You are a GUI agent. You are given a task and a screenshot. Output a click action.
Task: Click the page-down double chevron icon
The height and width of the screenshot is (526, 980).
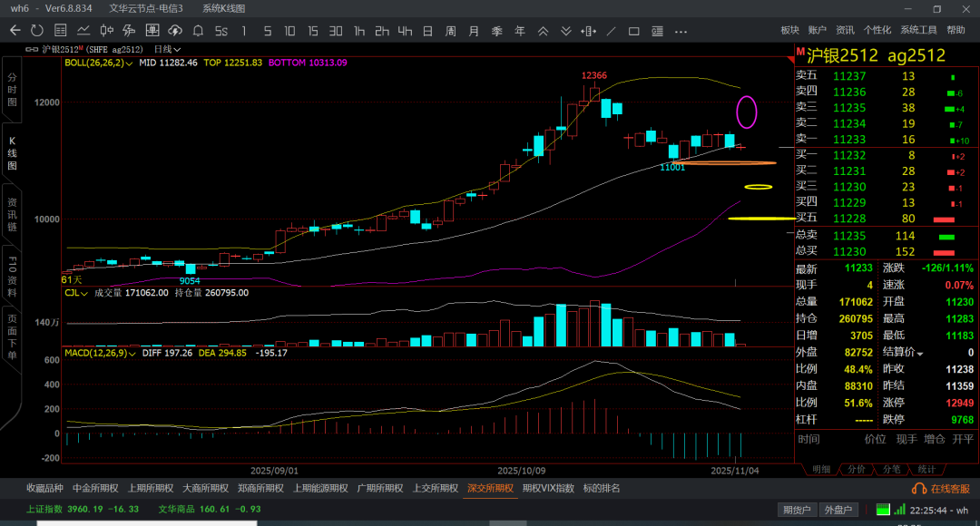pos(565,31)
